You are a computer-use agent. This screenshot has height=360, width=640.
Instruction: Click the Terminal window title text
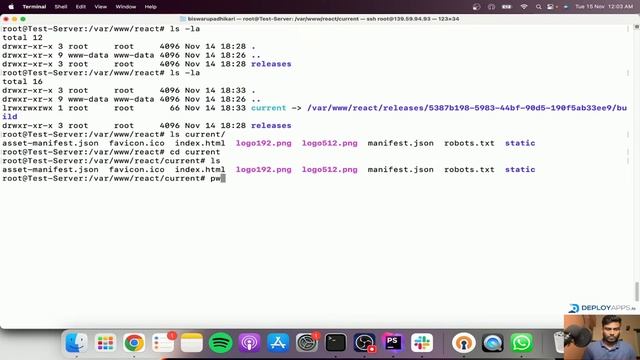coord(323,19)
